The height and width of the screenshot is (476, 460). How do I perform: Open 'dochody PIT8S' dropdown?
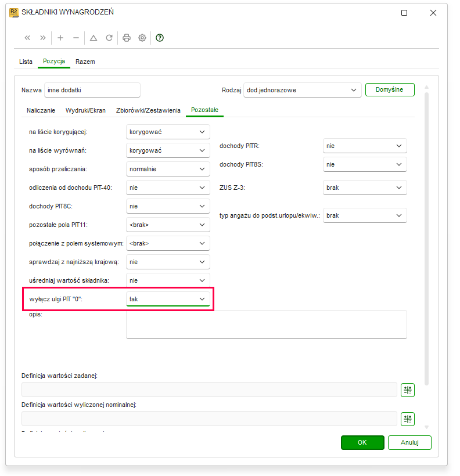[x=365, y=164]
